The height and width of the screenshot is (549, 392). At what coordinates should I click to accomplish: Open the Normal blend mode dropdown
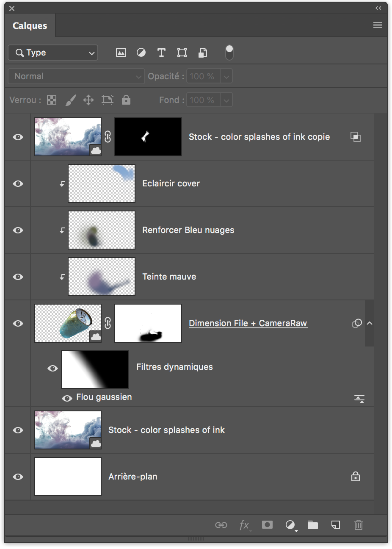click(76, 76)
